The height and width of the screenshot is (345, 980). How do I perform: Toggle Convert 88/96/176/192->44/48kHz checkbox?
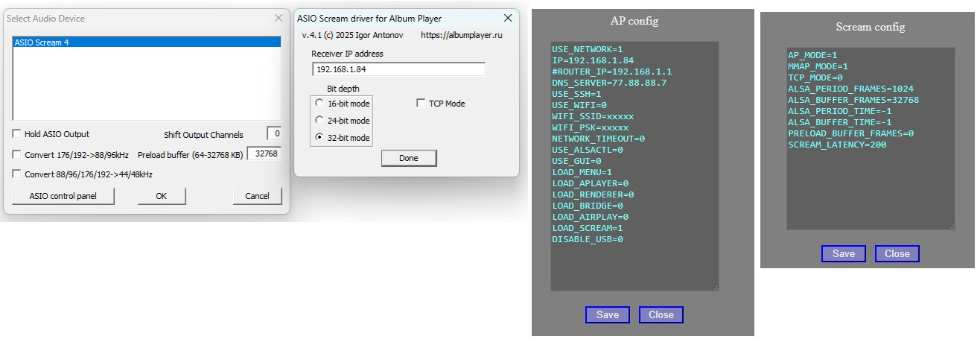(16, 174)
